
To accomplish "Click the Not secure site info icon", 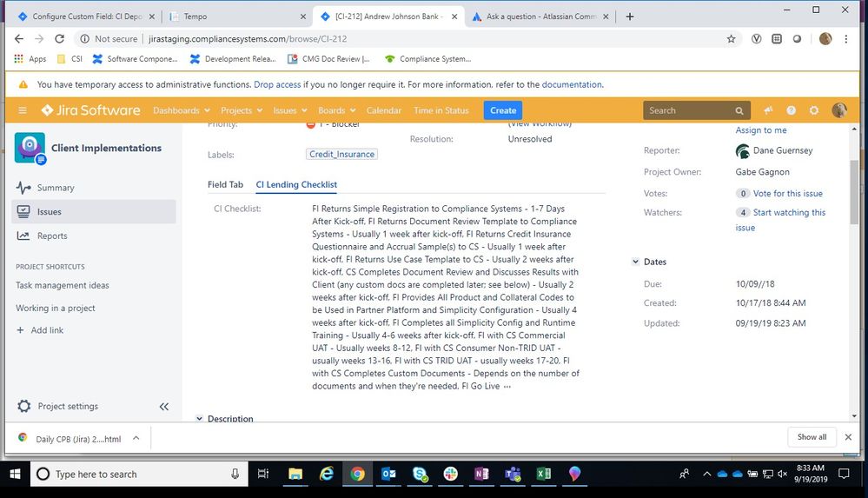I will click(x=84, y=39).
